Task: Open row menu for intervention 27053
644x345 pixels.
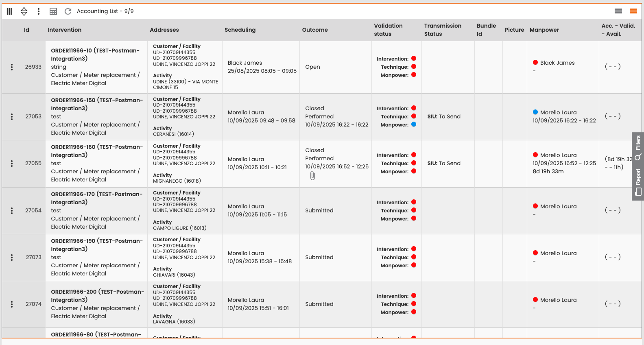Action: pos(12,117)
